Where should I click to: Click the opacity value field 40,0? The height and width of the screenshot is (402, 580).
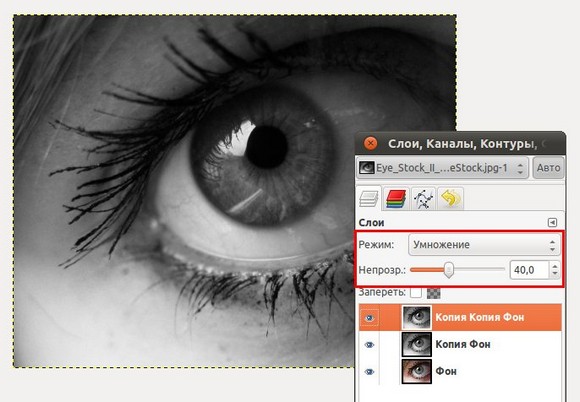529,270
